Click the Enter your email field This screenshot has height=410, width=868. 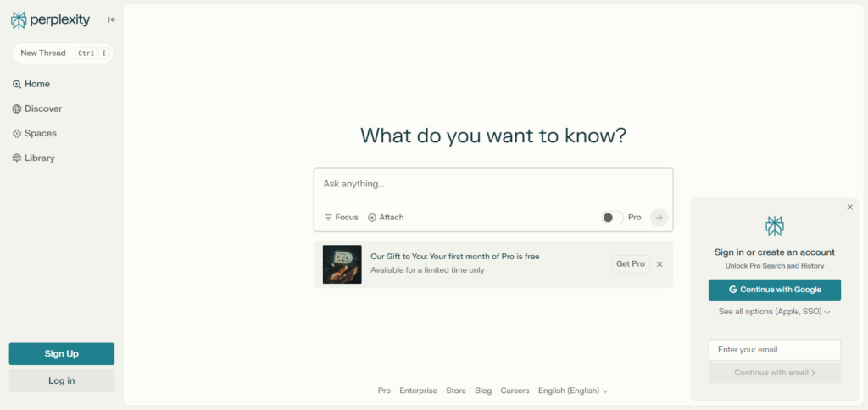coord(775,350)
